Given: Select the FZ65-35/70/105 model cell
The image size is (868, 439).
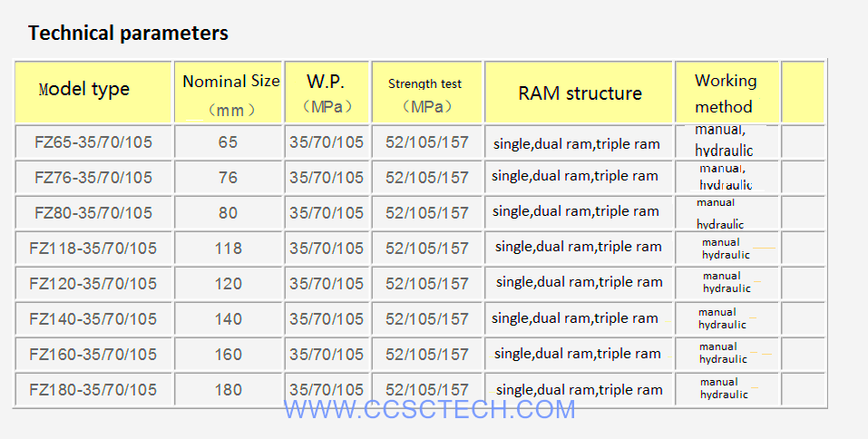Looking at the screenshot, I should (x=93, y=142).
